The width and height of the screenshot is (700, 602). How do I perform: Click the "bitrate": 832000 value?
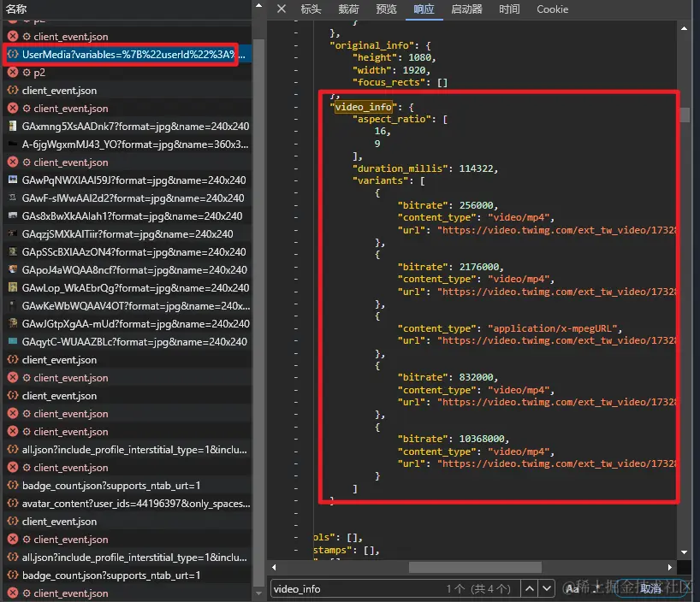[476, 377]
